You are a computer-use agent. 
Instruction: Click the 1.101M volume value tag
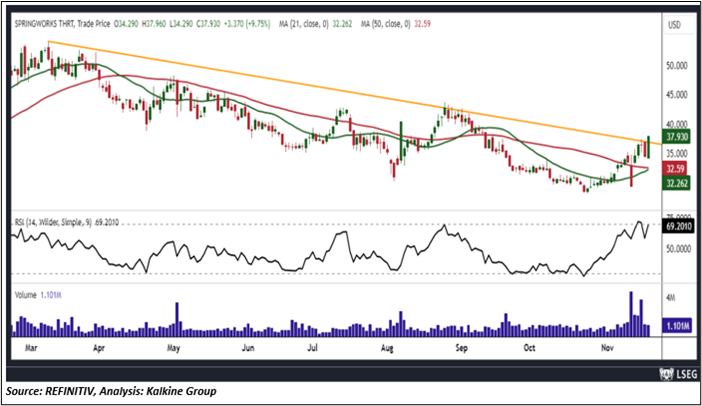tap(678, 326)
